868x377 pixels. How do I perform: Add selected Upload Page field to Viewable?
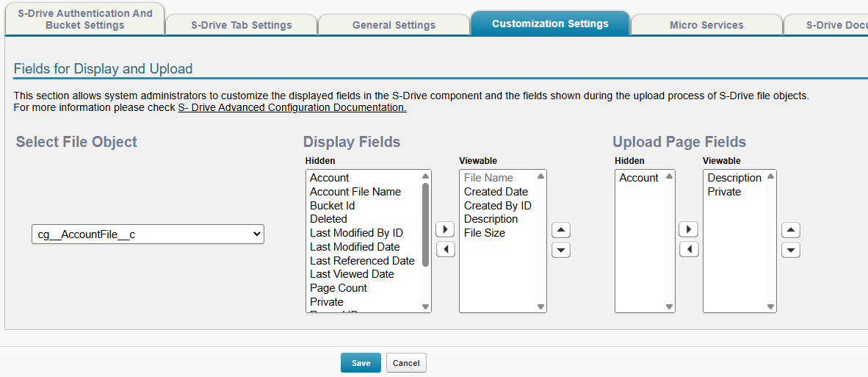point(689,229)
